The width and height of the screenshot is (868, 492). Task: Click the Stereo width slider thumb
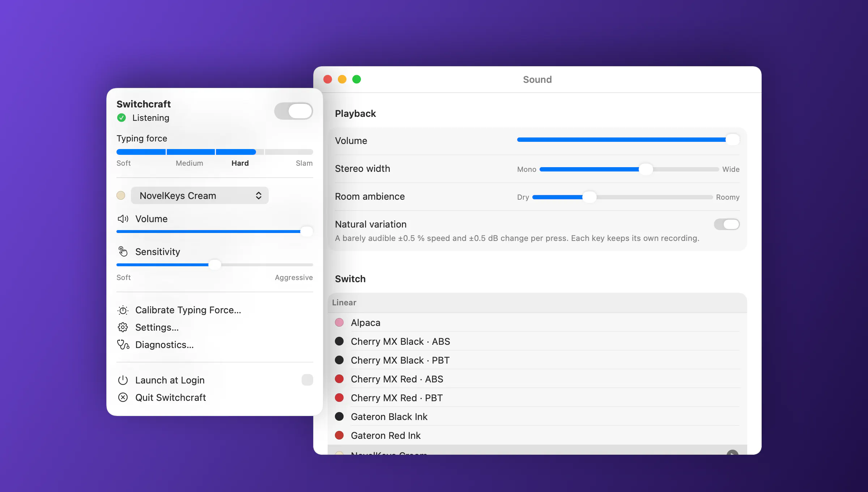coord(646,169)
